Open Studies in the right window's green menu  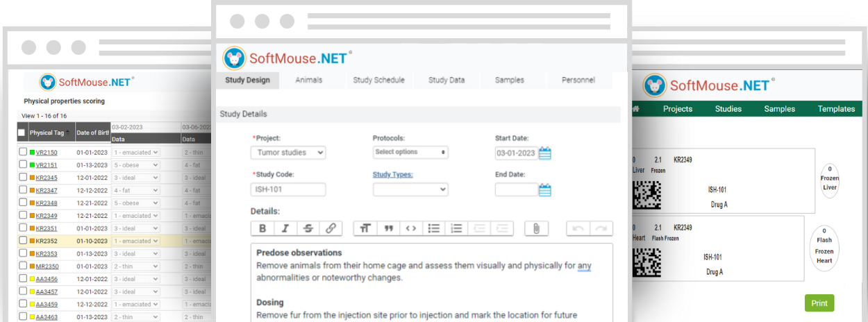[728, 109]
